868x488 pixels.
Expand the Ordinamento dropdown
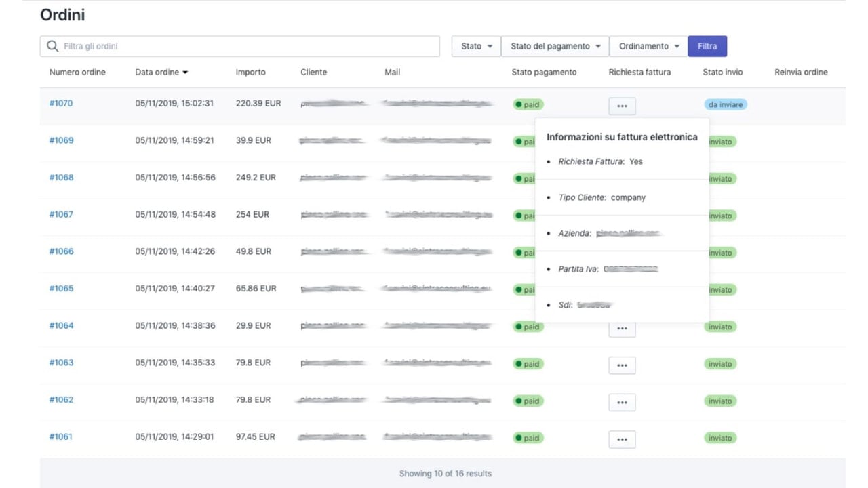649,46
